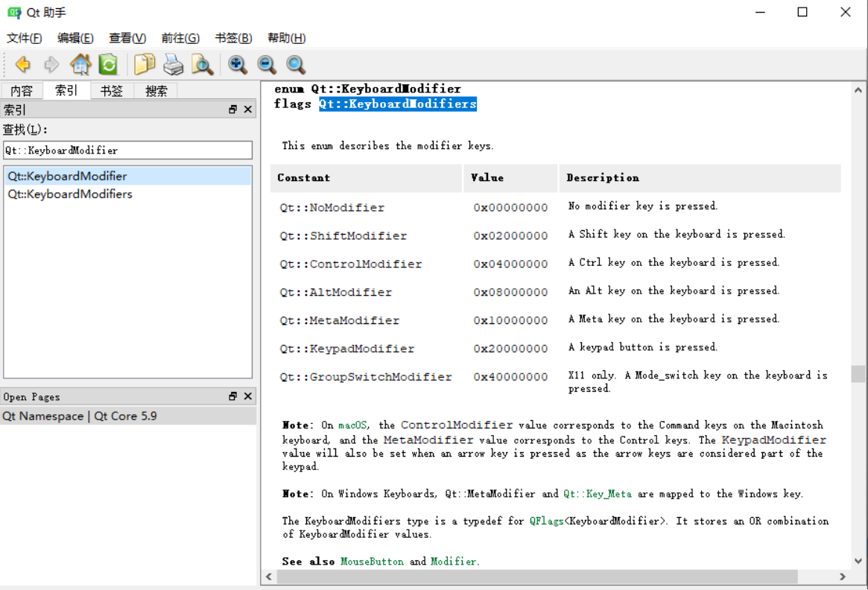
Task: Open the Qt::Key_Meta link
Action: pos(598,494)
